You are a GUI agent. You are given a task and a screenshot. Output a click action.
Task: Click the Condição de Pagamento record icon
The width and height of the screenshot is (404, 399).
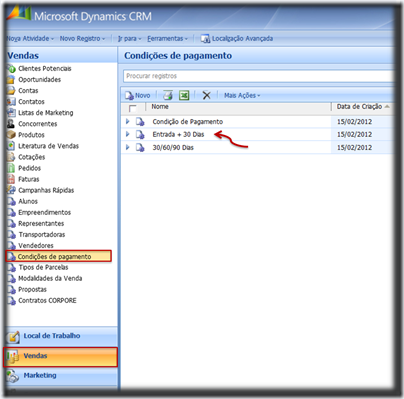140,122
